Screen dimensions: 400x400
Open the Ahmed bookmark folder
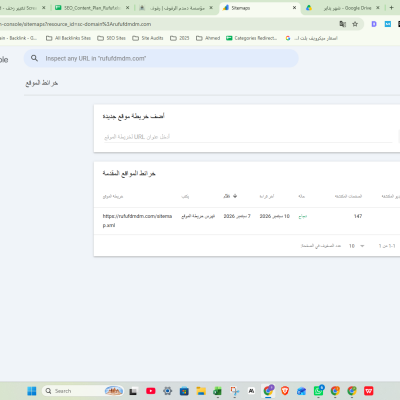[x=208, y=38]
